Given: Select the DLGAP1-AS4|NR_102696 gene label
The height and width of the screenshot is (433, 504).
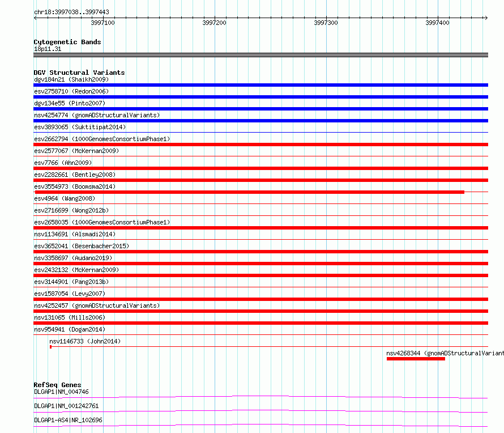Looking at the screenshot, I should [68, 420].
